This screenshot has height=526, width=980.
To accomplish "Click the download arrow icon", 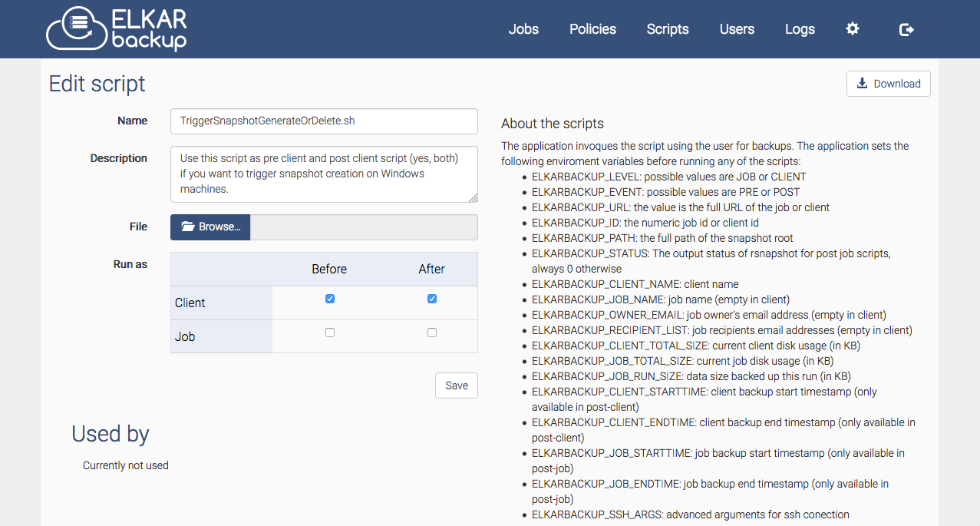I will click(x=863, y=84).
